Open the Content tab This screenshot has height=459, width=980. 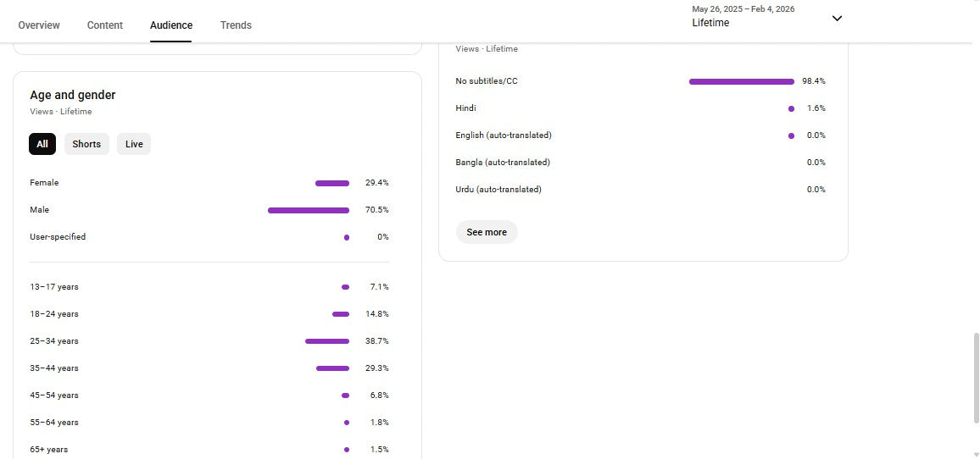pyautogui.click(x=105, y=25)
